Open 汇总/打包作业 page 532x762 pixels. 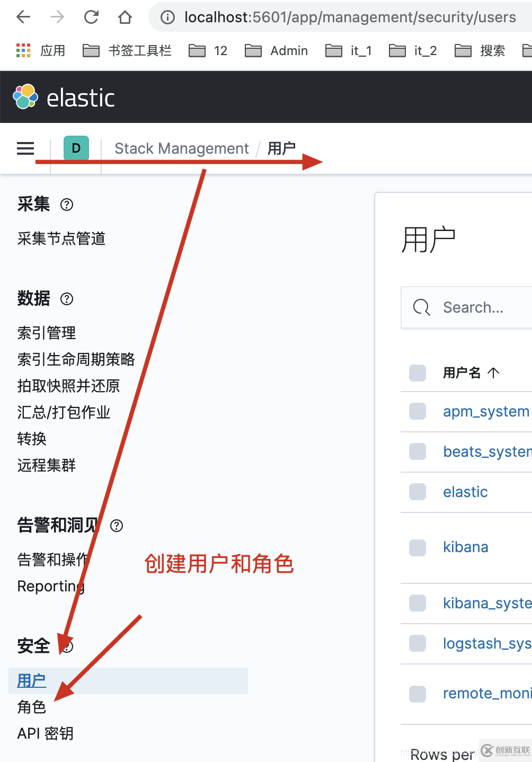point(64,412)
